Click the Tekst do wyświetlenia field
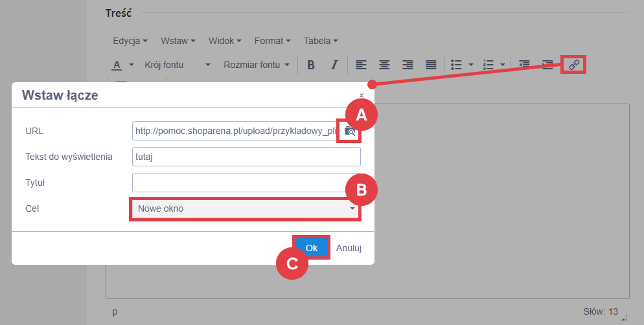This screenshot has height=325, width=644. click(x=246, y=157)
